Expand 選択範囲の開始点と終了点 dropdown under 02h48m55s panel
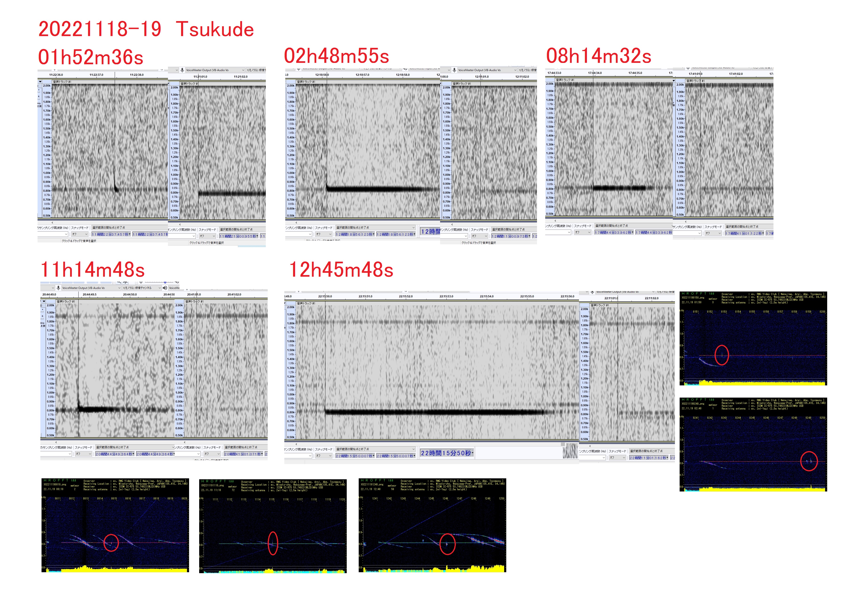The width and height of the screenshot is (868, 614). 414,228
